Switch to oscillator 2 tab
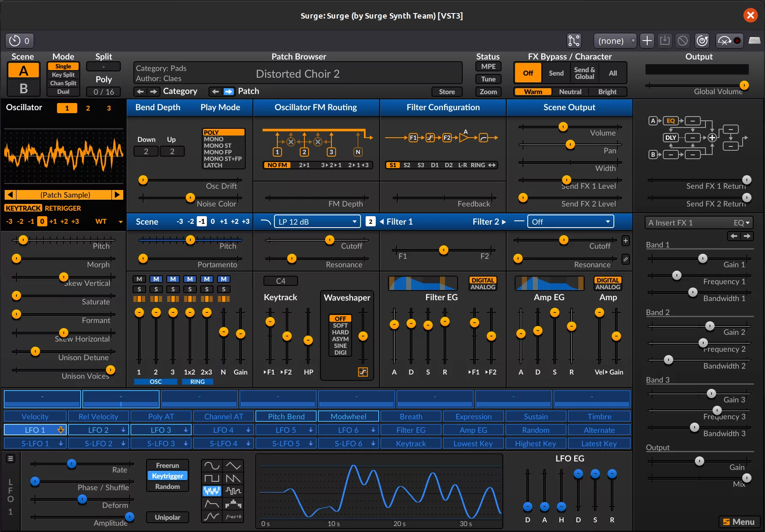The height and width of the screenshot is (532, 765). [x=88, y=108]
